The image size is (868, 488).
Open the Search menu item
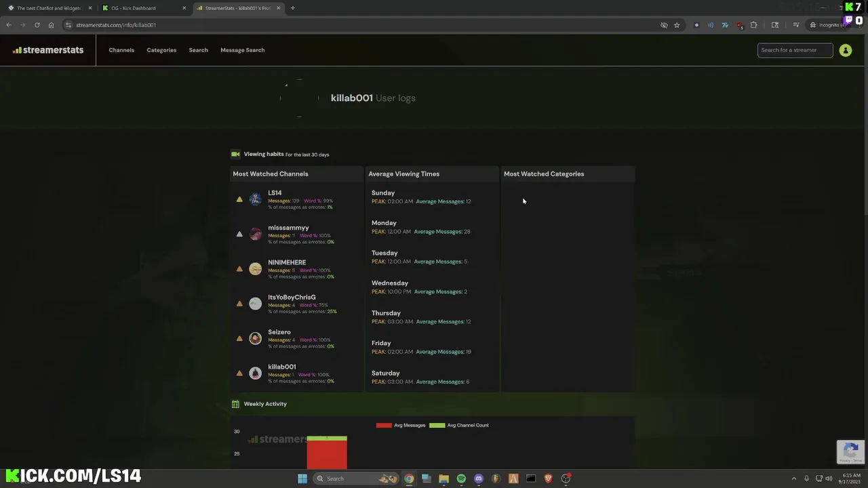click(198, 50)
